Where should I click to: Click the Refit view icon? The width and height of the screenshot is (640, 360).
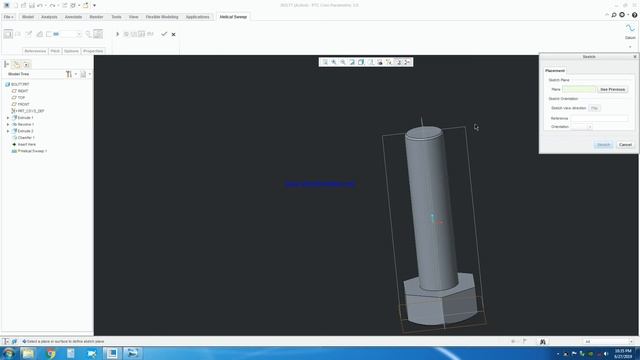pos(325,62)
